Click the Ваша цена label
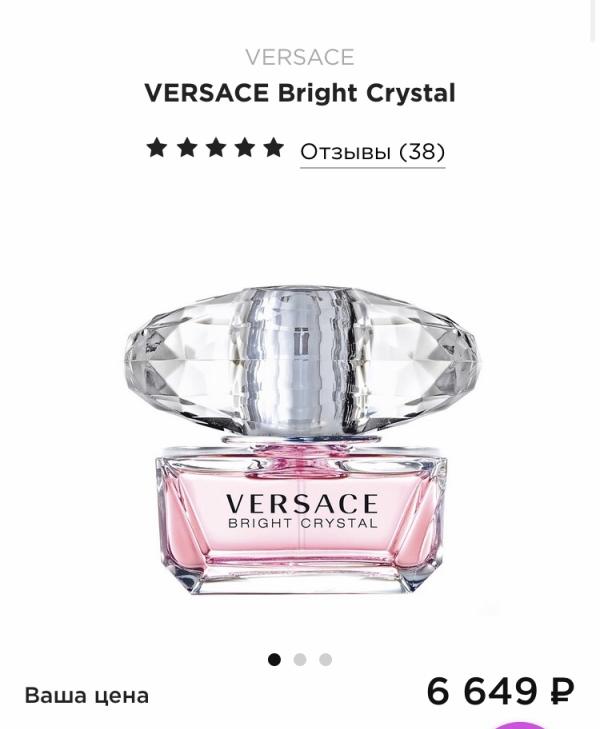The width and height of the screenshot is (600, 729). coord(87,696)
